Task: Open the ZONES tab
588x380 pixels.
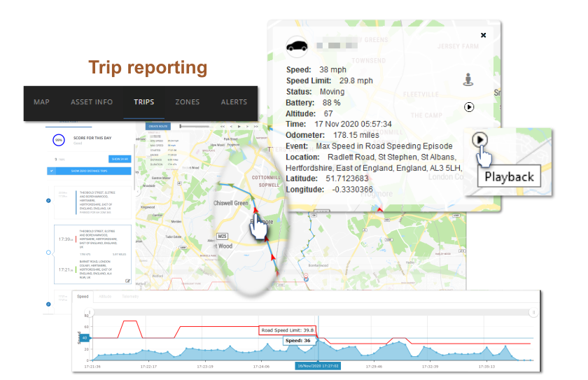Action: 187,102
